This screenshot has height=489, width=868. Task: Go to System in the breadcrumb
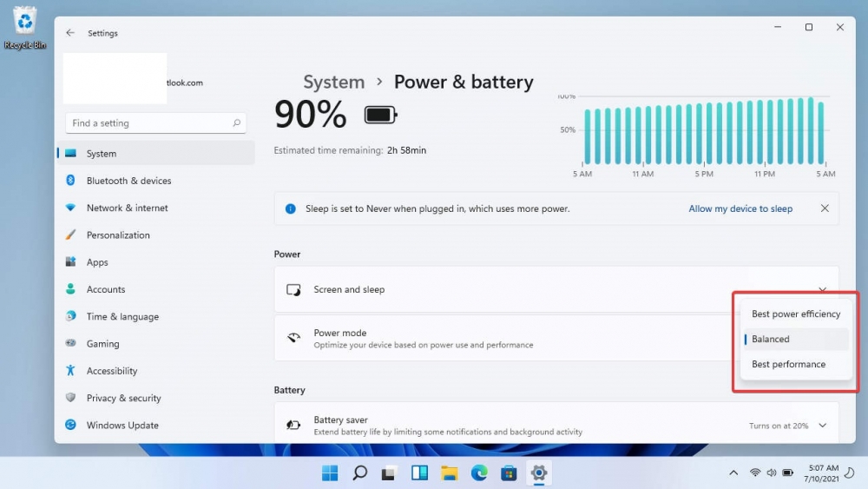[x=333, y=83]
